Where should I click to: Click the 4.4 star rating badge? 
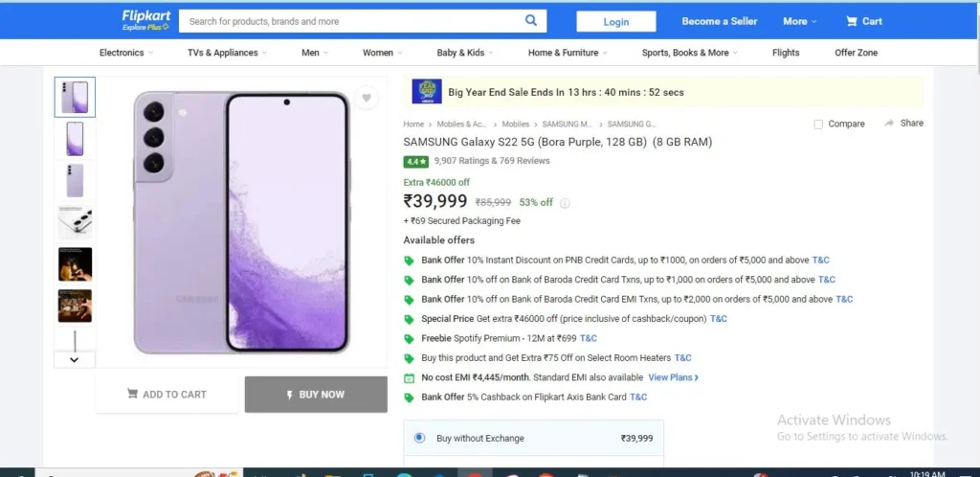415,161
